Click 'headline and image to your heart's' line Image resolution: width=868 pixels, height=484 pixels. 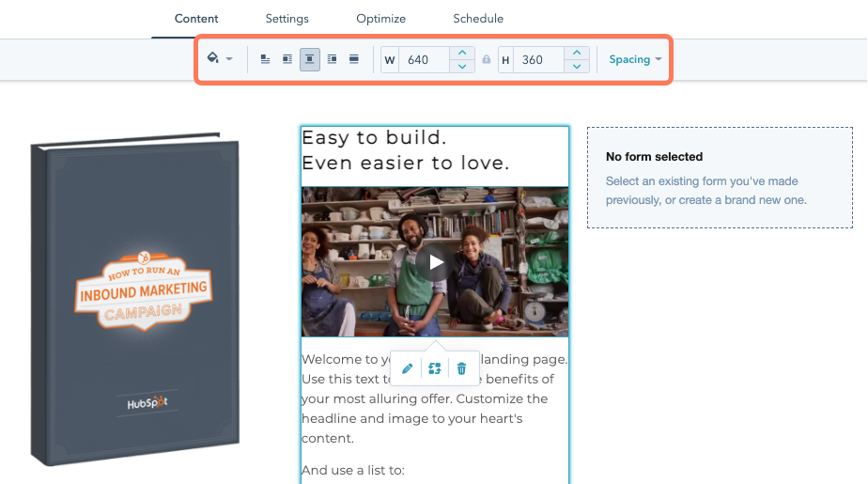[x=412, y=418]
